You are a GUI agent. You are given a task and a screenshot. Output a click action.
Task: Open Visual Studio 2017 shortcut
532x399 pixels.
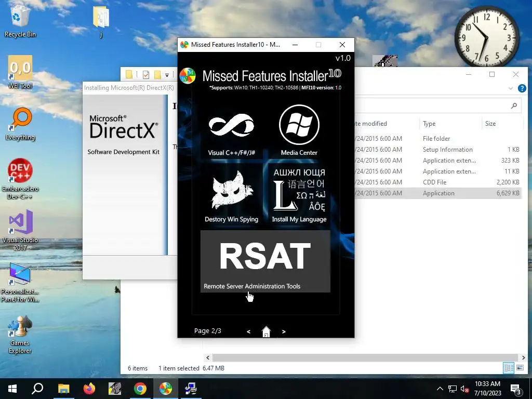20,230
